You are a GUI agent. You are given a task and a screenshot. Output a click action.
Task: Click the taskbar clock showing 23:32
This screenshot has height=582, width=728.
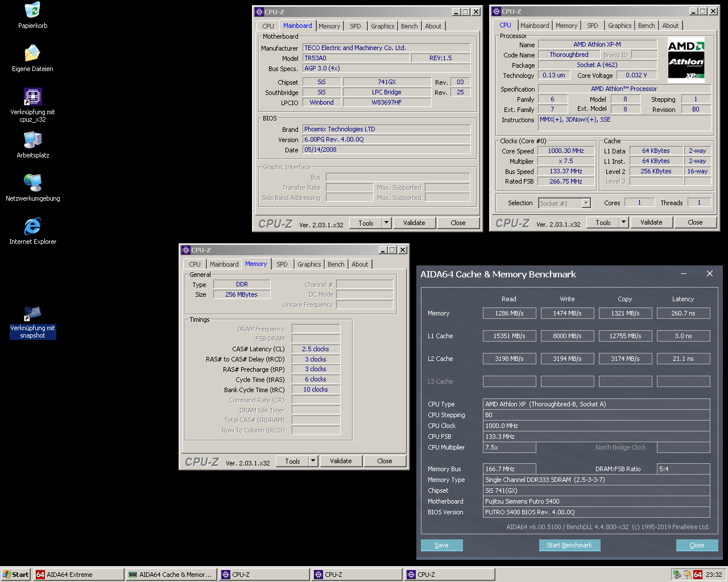(x=714, y=575)
